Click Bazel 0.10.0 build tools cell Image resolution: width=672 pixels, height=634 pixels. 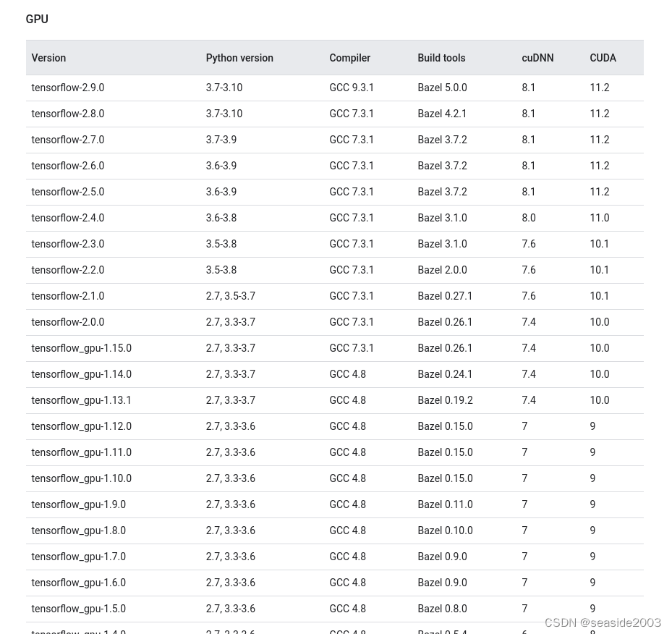point(446,531)
